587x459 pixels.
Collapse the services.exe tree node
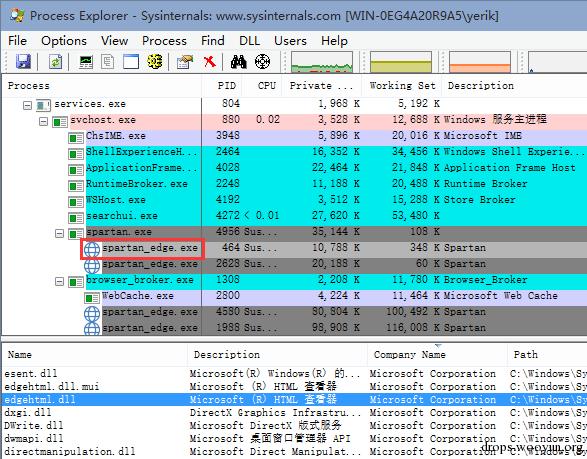click(27, 106)
